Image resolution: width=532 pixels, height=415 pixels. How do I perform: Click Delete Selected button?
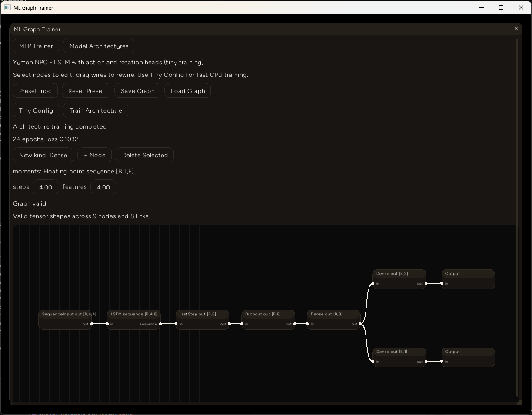145,155
